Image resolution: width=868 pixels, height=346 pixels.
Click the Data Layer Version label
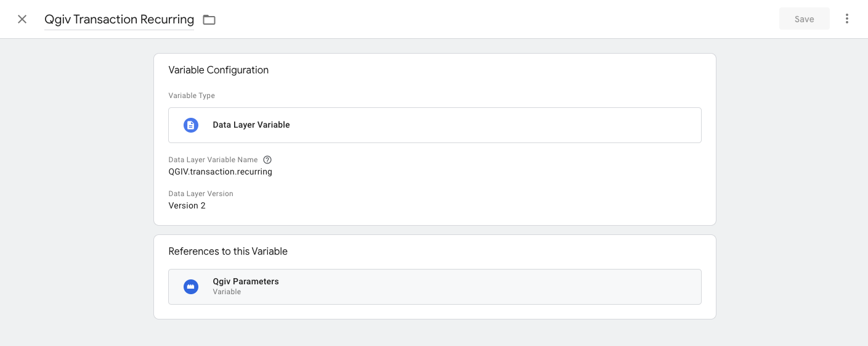201,194
